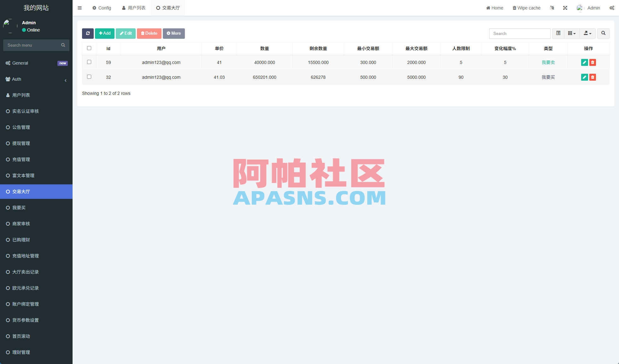Image resolution: width=619 pixels, height=364 pixels.
Task: Open the export dropdown above the table
Action: click(587, 33)
